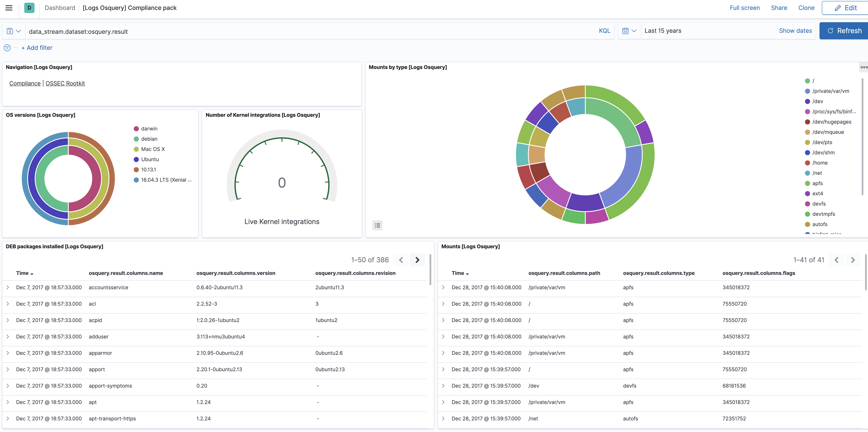Go to Dashboard breadcrumb

pos(60,8)
